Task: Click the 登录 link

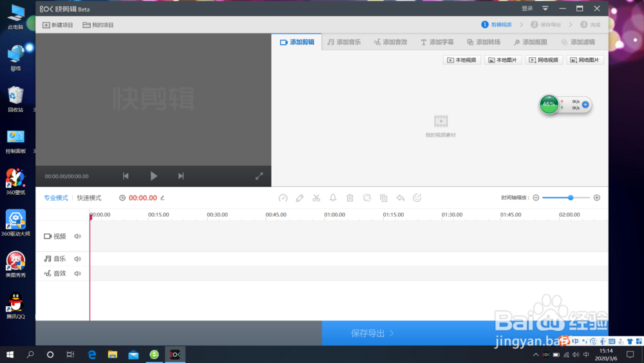Action: click(527, 8)
